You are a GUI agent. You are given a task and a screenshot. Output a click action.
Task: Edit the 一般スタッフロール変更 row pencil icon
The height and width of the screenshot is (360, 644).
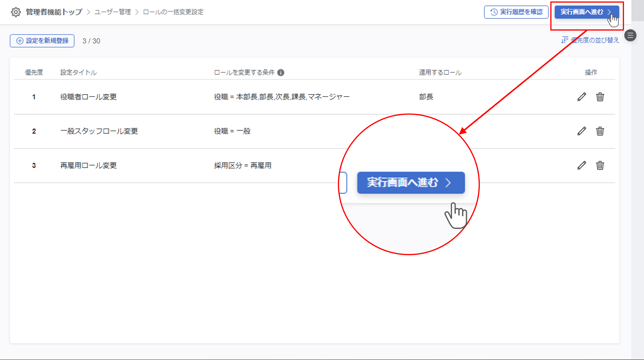582,131
